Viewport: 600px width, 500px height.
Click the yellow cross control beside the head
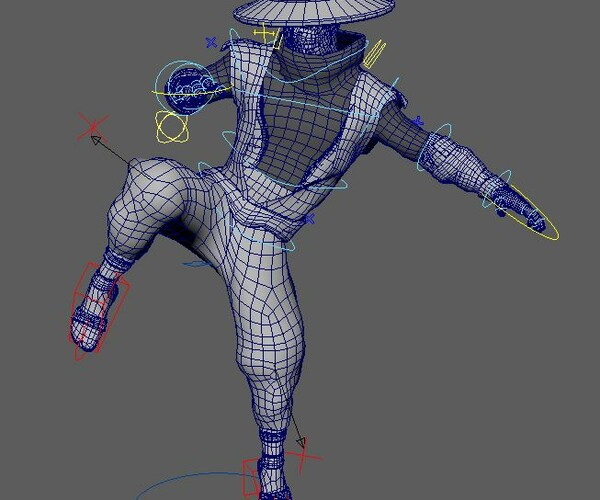click(265, 33)
